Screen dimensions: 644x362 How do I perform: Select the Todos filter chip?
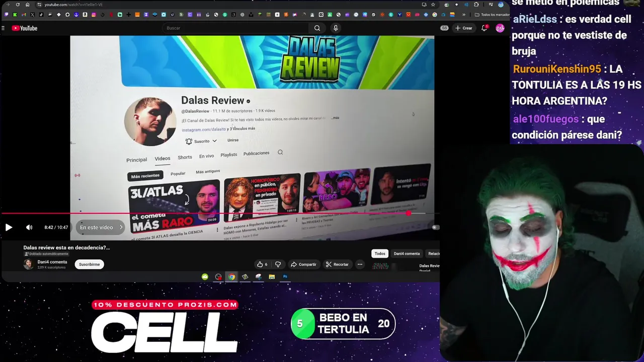pos(380,253)
